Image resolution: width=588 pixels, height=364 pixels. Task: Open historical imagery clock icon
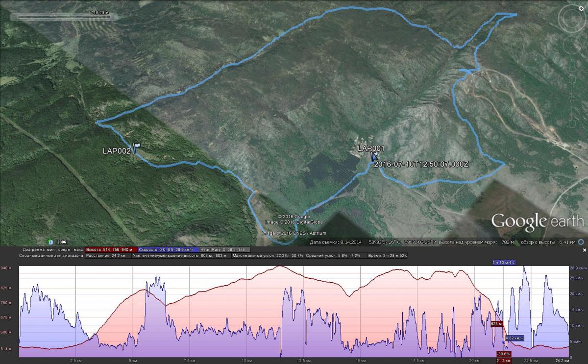tap(50, 242)
